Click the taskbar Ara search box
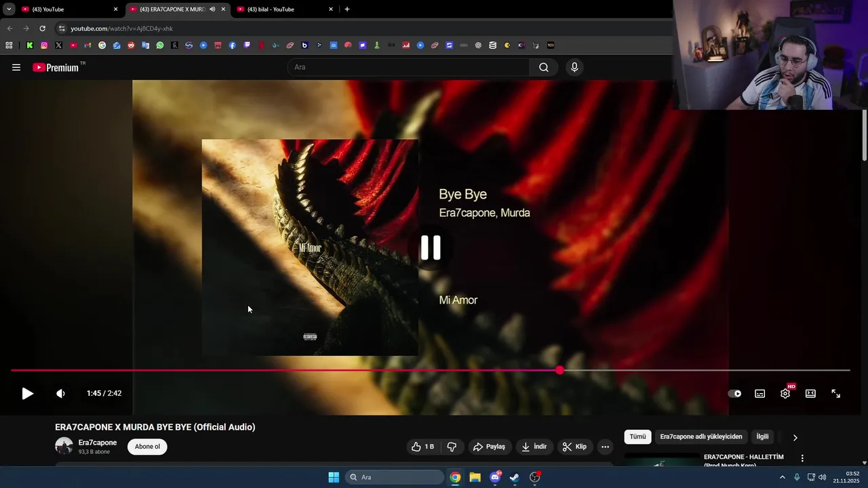This screenshot has height=488, width=868. pyautogui.click(x=395, y=477)
